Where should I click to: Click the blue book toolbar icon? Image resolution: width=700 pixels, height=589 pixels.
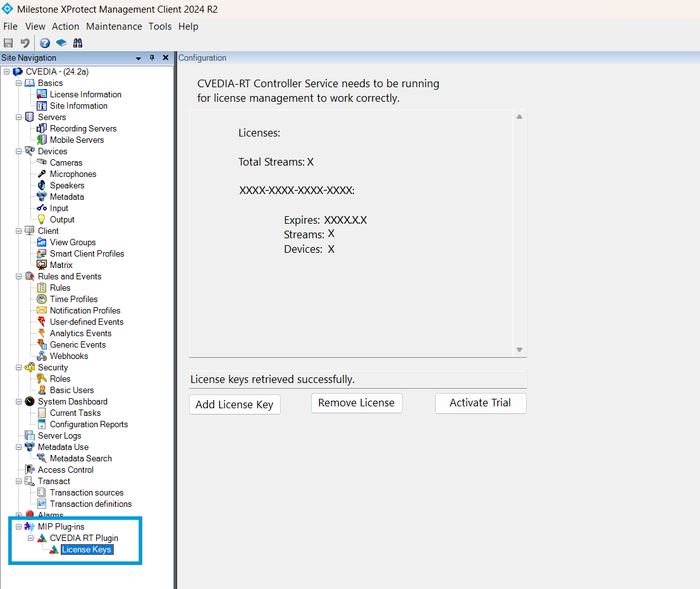[x=61, y=43]
